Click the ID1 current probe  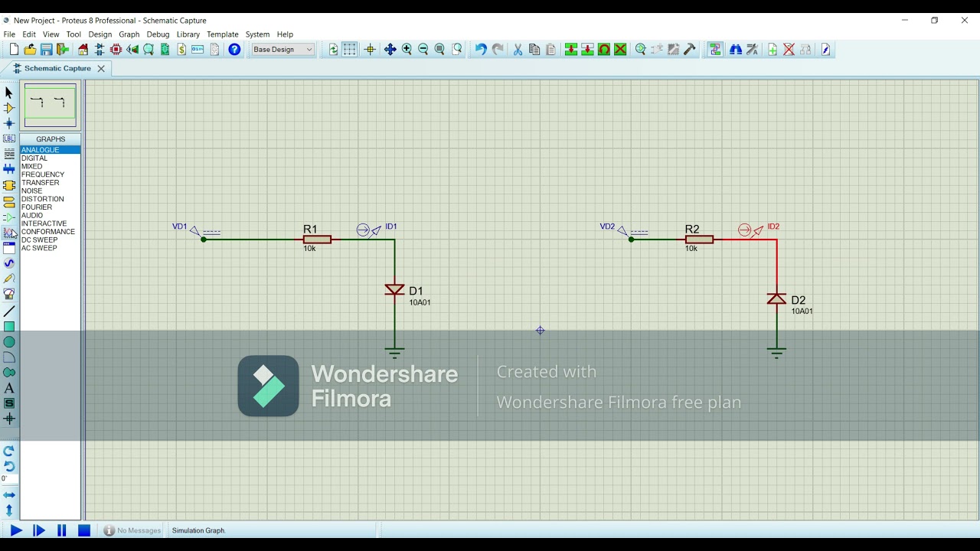coord(369,230)
